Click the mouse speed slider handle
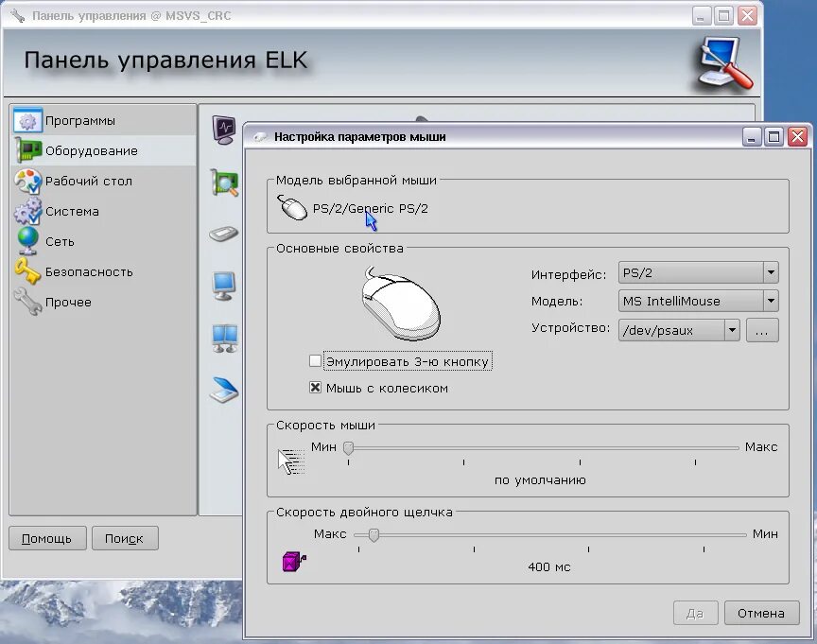Viewport: 817px width, 644px height. [349, 447]
